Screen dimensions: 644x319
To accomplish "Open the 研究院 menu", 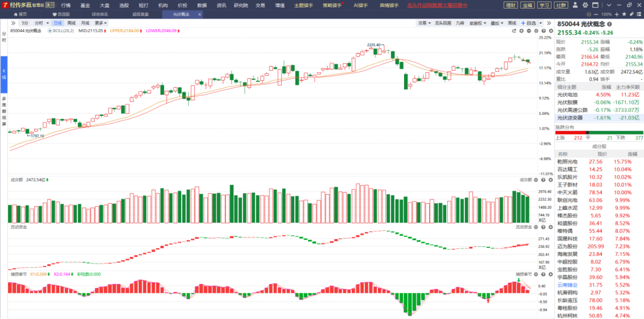I will coord(241,5).
